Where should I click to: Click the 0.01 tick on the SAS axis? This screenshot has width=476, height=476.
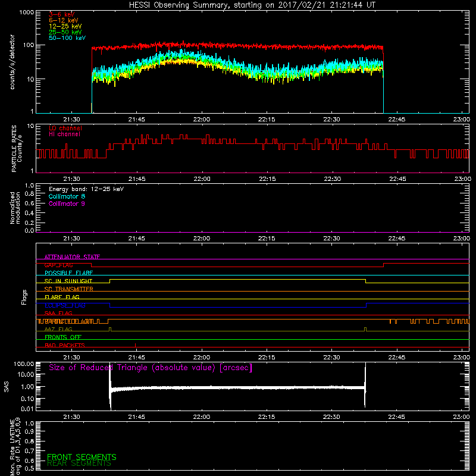27,409
